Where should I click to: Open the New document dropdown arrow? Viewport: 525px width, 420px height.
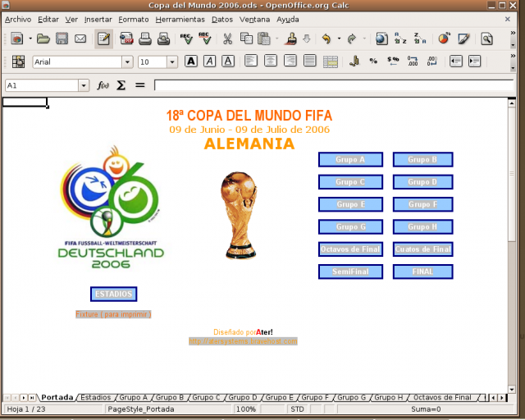(30, 39)
